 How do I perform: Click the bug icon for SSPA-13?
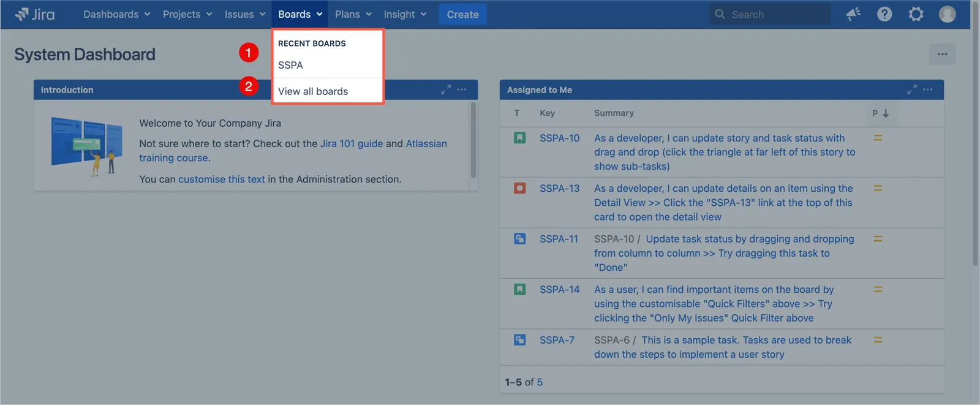pos(519,188)
